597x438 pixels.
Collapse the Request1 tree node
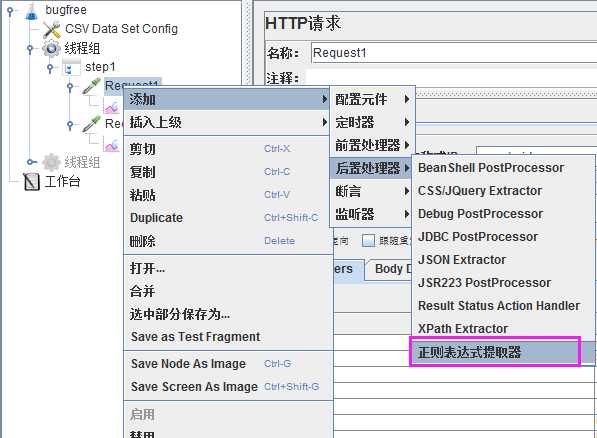70,87
